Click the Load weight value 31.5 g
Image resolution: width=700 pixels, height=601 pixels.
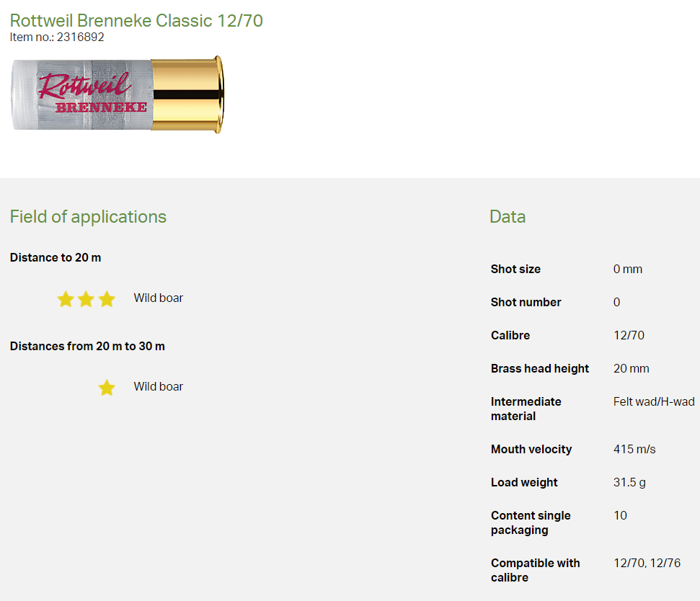pyautogui.click(x=629, y=483)
